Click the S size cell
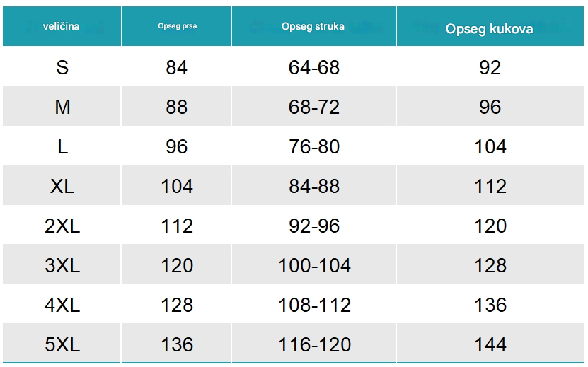Image resolution: width=588 pixels, height=367 pixels. (x=62, y=67)
